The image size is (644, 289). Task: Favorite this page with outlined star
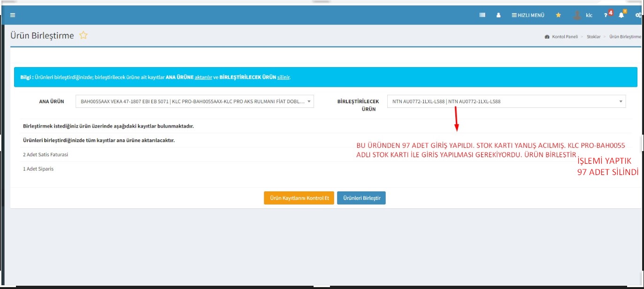tap(83, 35)
